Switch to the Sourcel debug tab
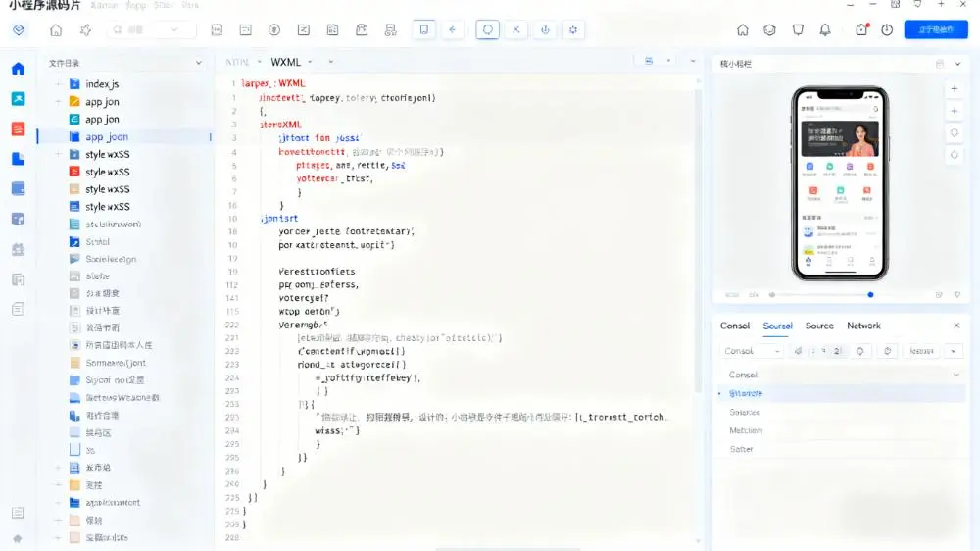 (777, 326)
